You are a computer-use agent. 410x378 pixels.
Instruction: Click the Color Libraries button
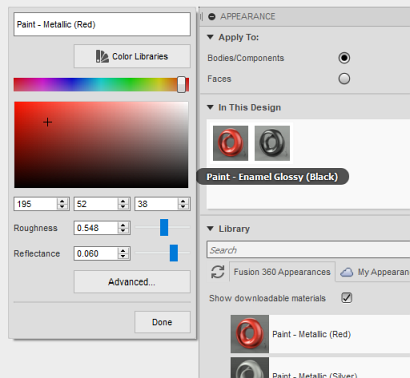click(132, 56)
